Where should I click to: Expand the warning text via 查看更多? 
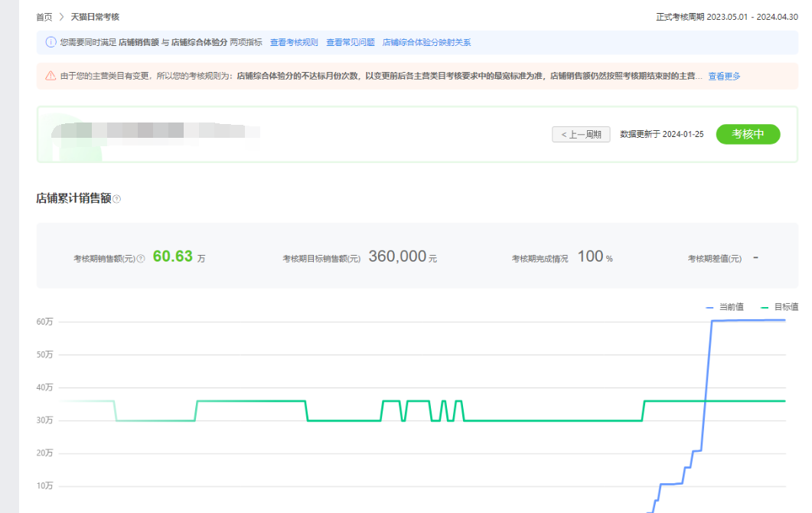[x=723, y=76]
